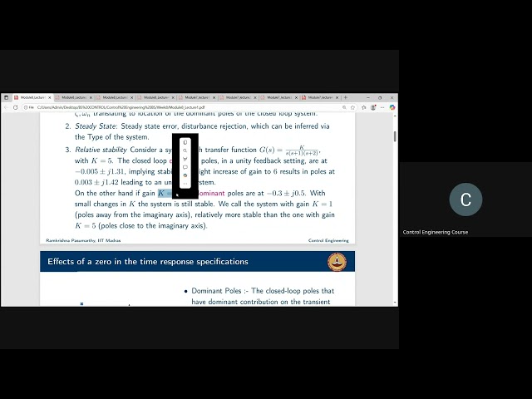Click the "Control Engineering" slide footer text
Image resolution: width=532 pixels, height=399 pixels.
tap(328, 240)
